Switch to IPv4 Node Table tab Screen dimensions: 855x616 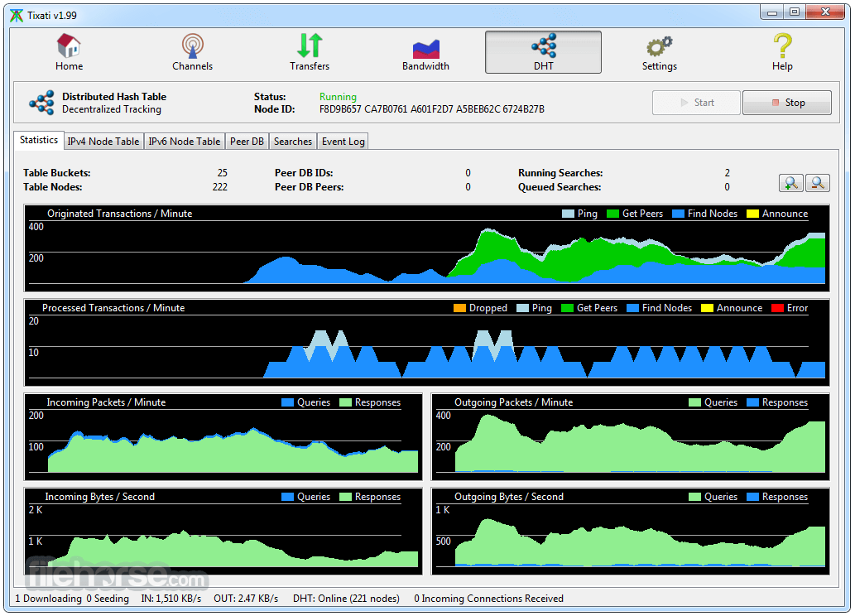(x=103, y=142)
